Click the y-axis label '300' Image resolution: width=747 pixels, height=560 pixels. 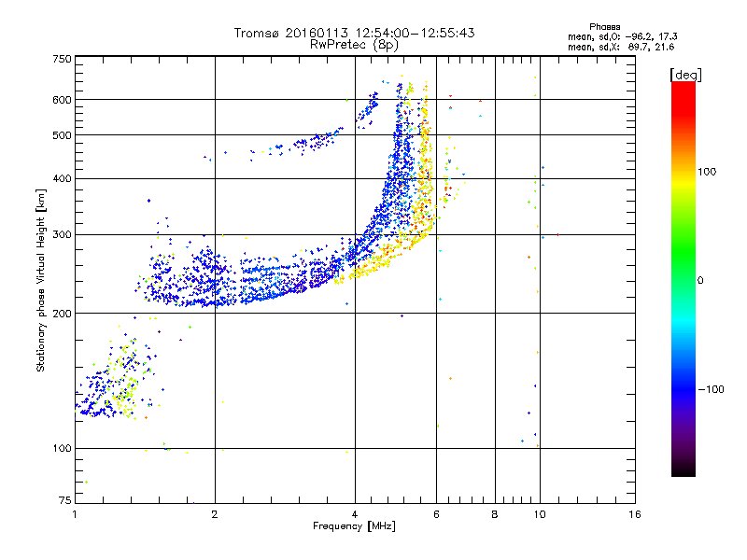62,235
